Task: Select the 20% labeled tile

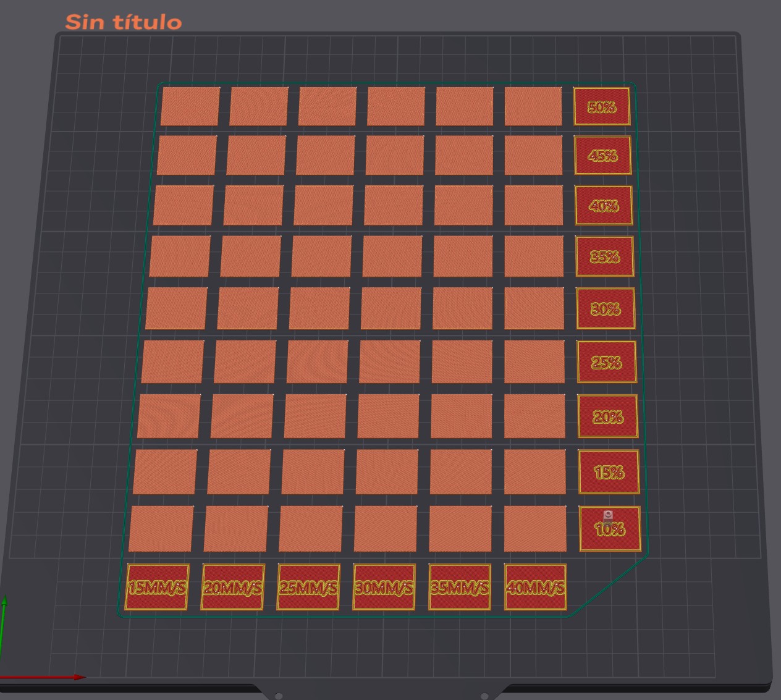Action: click(607, 416)
